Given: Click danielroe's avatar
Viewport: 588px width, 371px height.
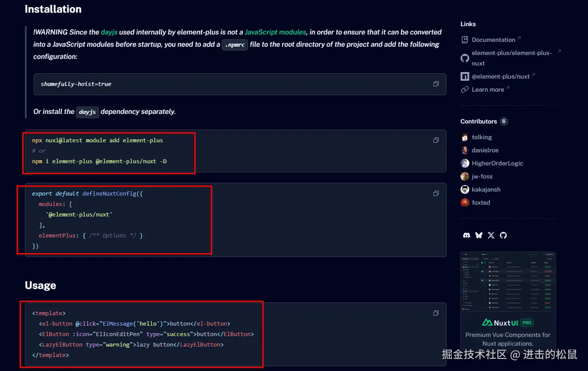Looking at the screenshot, I should pyautogui.click(x=465, y=150).
